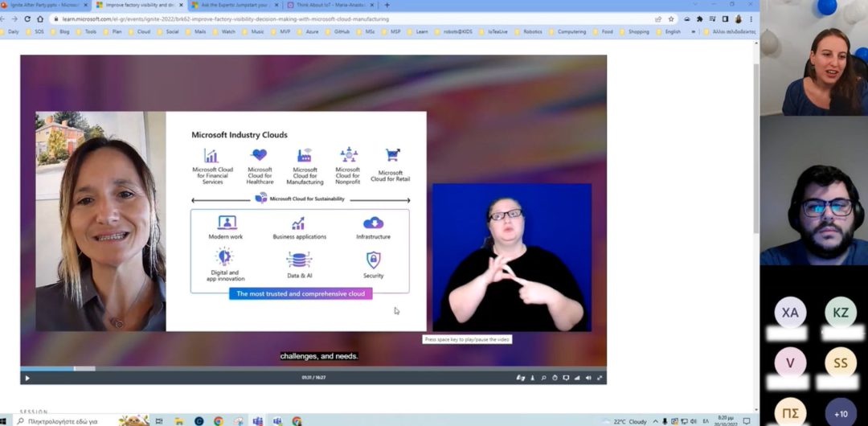
Task: Toggle the browser side panel
Action: 725,18
